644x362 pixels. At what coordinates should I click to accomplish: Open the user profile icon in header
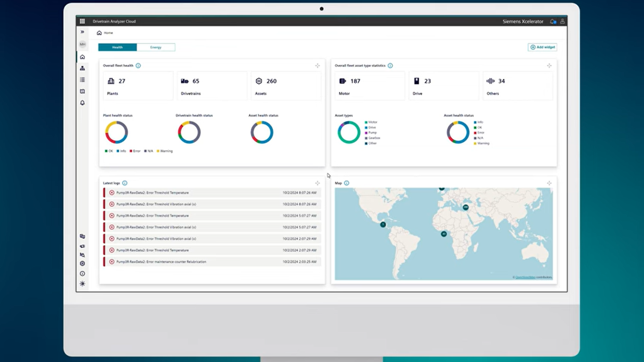pos(562,21)
